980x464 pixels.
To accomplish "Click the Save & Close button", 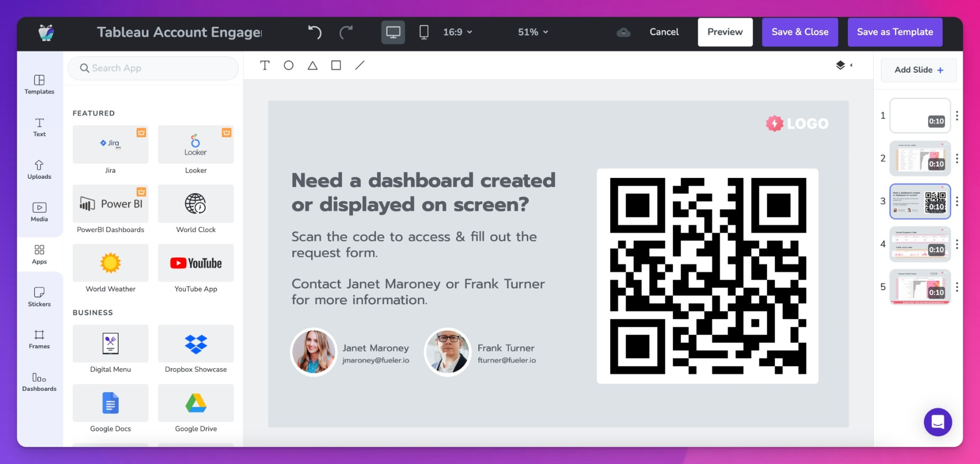I will click(800, 32).
